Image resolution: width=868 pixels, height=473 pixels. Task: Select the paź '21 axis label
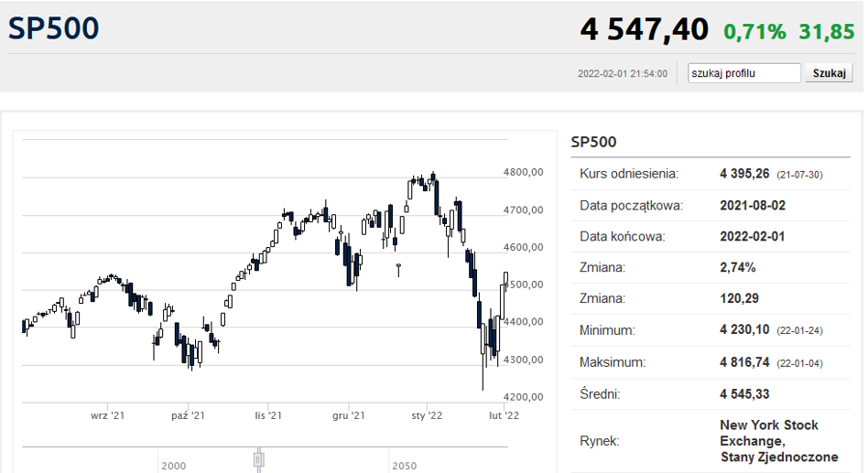click(187, 415)
